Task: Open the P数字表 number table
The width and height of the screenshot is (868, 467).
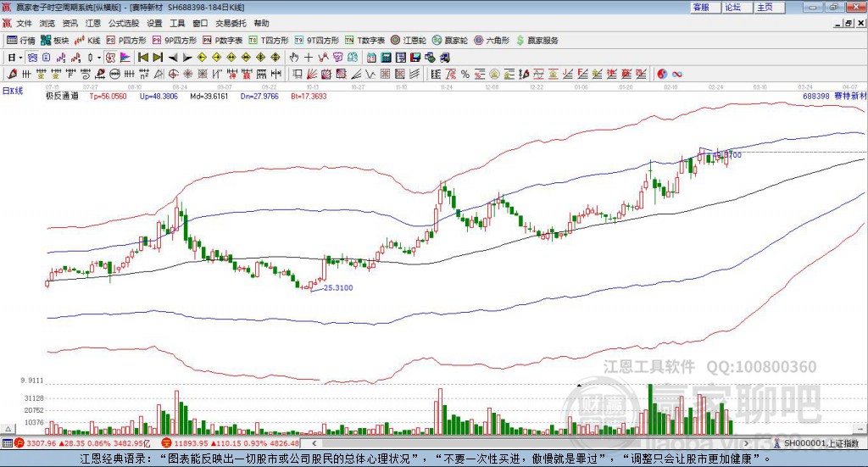Action: click(223, 41)
